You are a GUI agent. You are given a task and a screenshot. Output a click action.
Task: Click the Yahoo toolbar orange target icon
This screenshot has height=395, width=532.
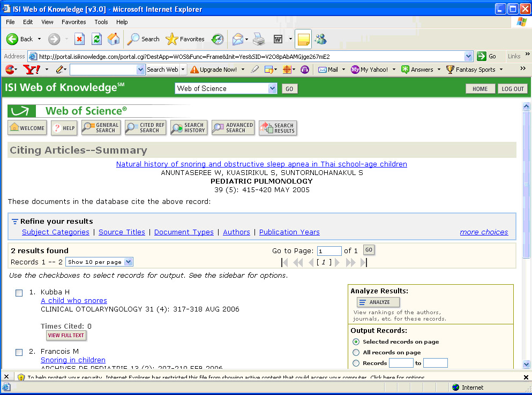287,70
